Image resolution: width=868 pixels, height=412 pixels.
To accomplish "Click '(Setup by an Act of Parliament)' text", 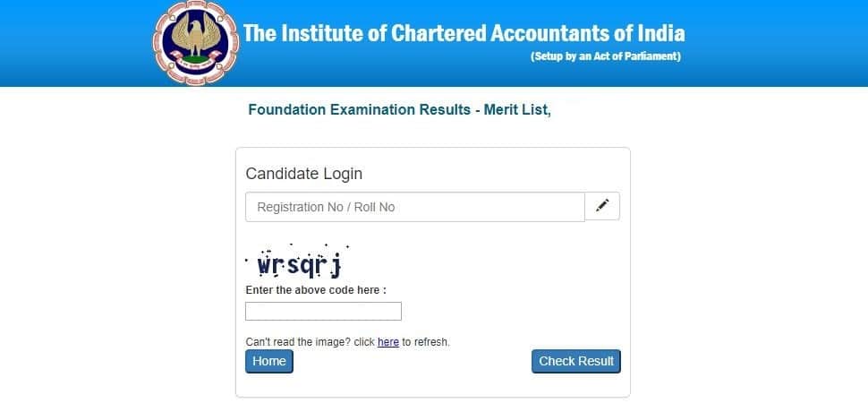I will click(606, 56).
